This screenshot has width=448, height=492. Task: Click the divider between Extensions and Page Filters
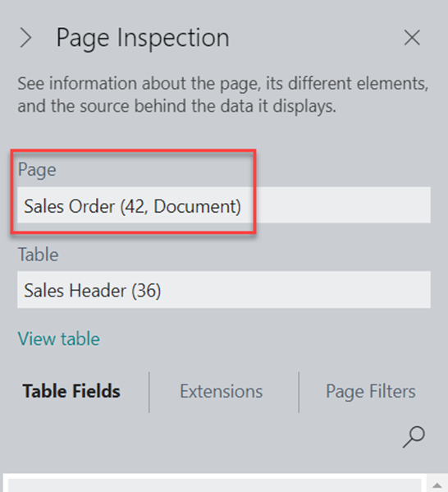click(299, 393)
